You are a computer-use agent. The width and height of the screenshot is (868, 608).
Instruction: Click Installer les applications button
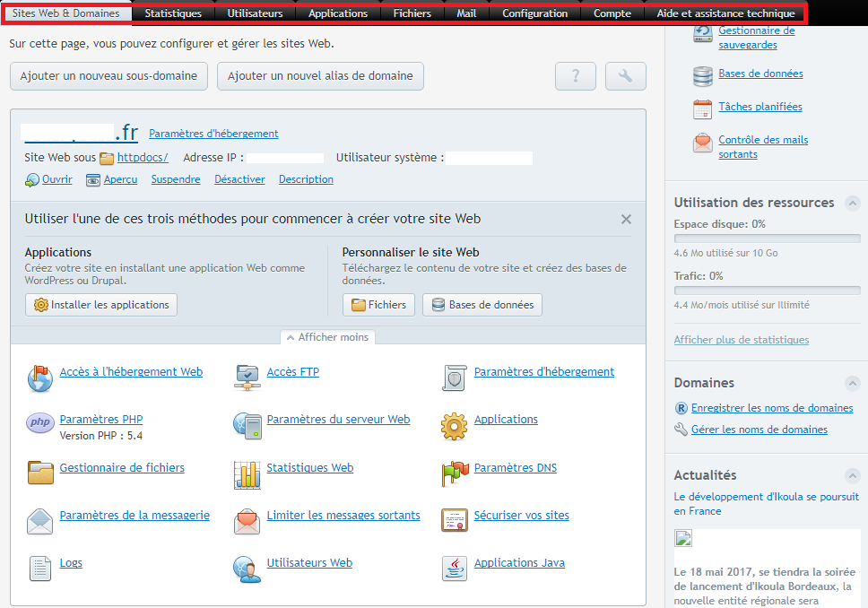click(101, 305)
